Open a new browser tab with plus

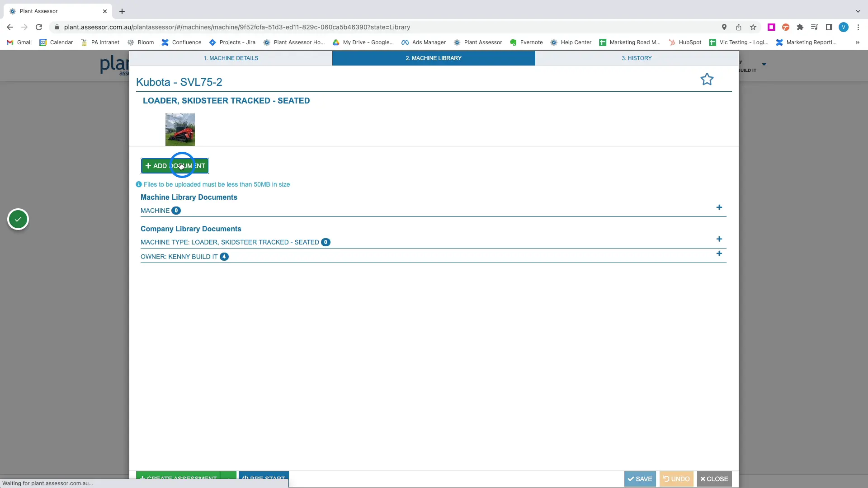pyautogui.click(x=122, y=11)
